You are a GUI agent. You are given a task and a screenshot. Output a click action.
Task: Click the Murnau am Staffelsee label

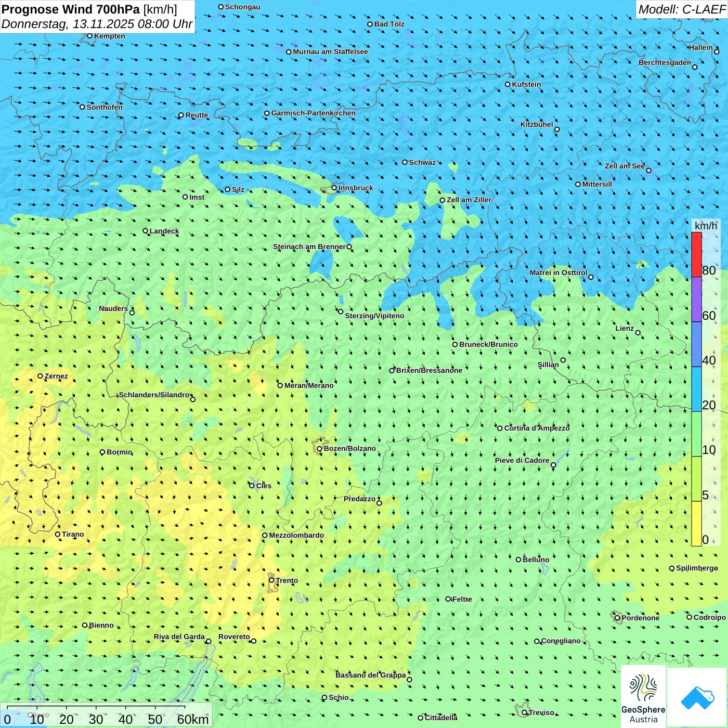pyautogui.click(x=330, y=51)
